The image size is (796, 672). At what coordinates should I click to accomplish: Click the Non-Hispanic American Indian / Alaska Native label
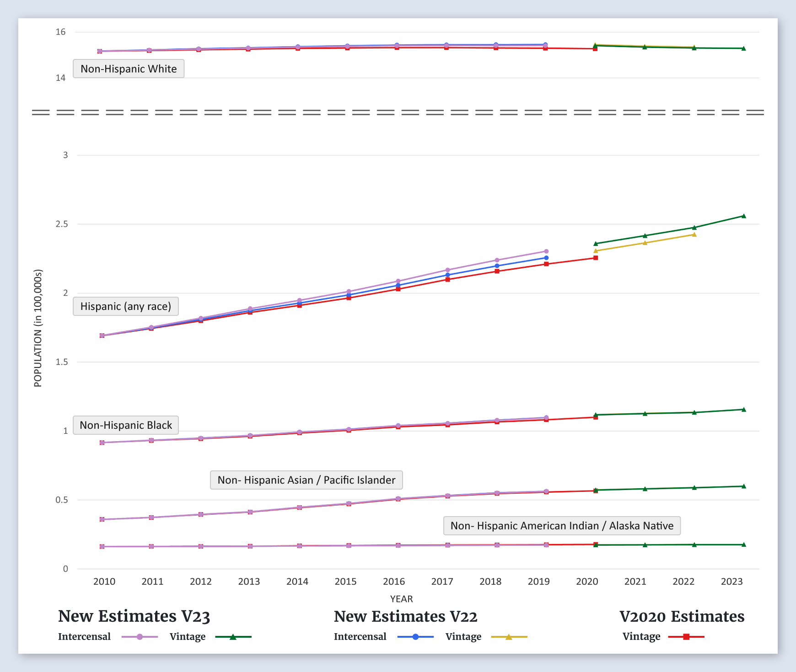tap(562, 526)
